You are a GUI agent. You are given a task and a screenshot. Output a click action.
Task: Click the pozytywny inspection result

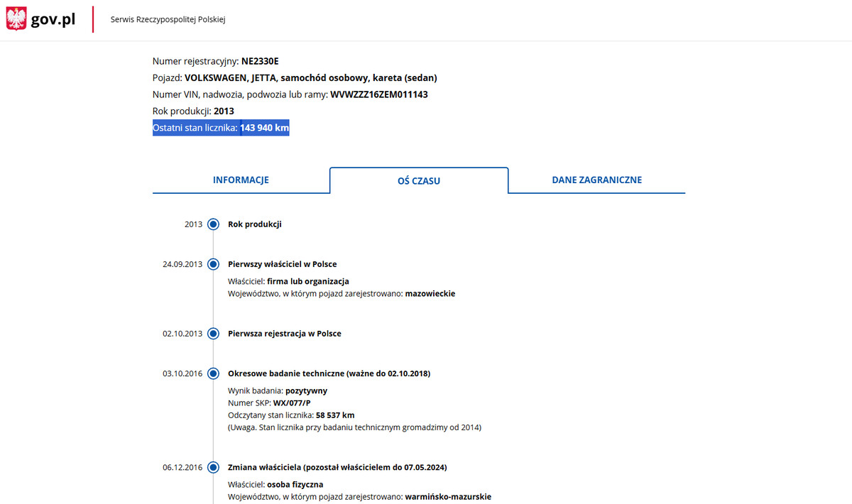[307, 390]
